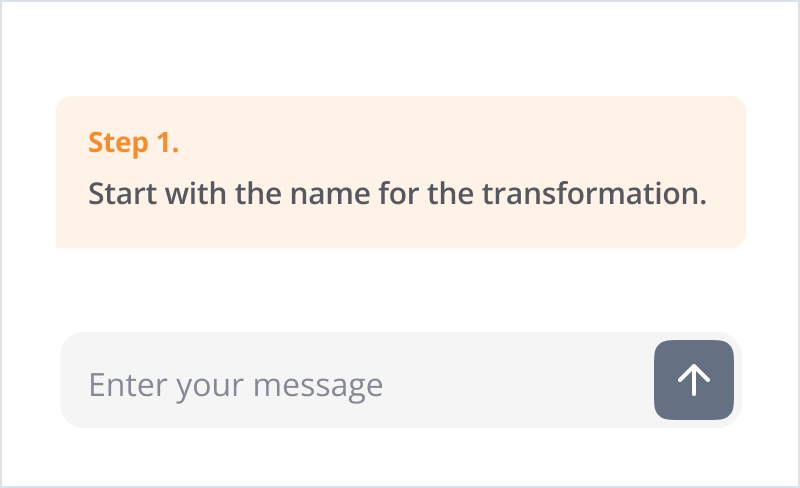Viewport: 800px width, 488px height.
Task: Click the white up arrow glyph
Action: tap(694, 380)
